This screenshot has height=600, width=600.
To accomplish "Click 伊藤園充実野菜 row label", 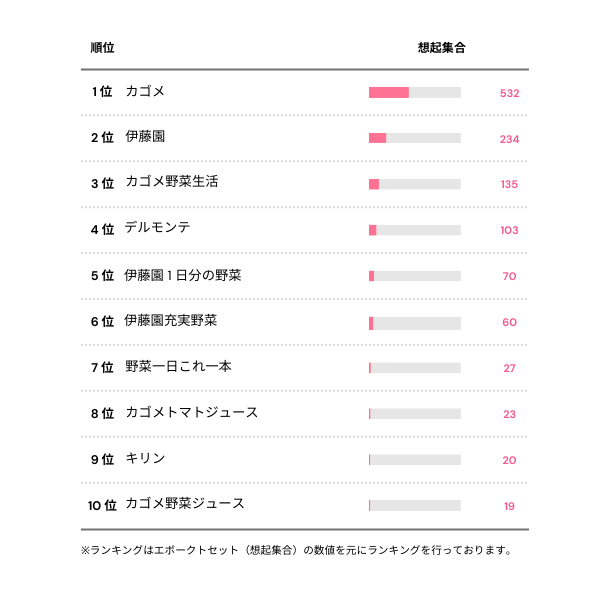I will click(171, 321).
